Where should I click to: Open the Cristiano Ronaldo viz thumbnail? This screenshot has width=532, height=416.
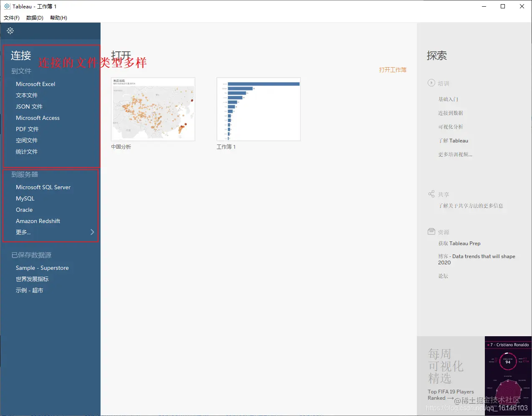point(508,376)
